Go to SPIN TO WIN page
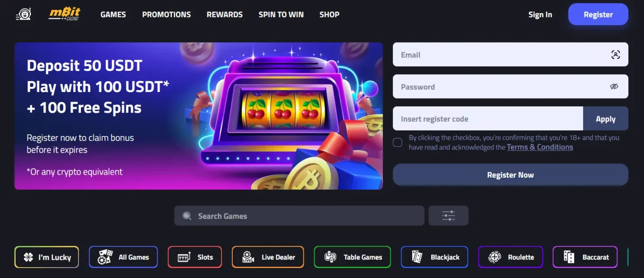This screenshot has height=278, width=644. [x=281, y=14]
